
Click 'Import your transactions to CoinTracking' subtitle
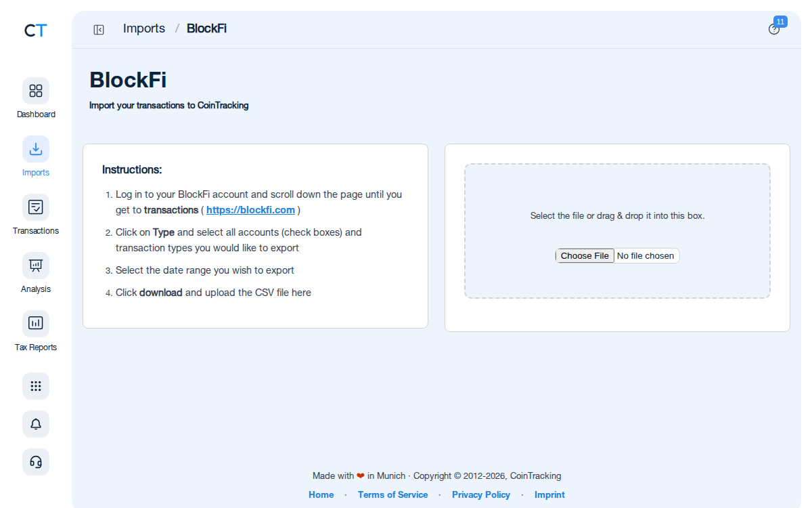click(169, 106)
